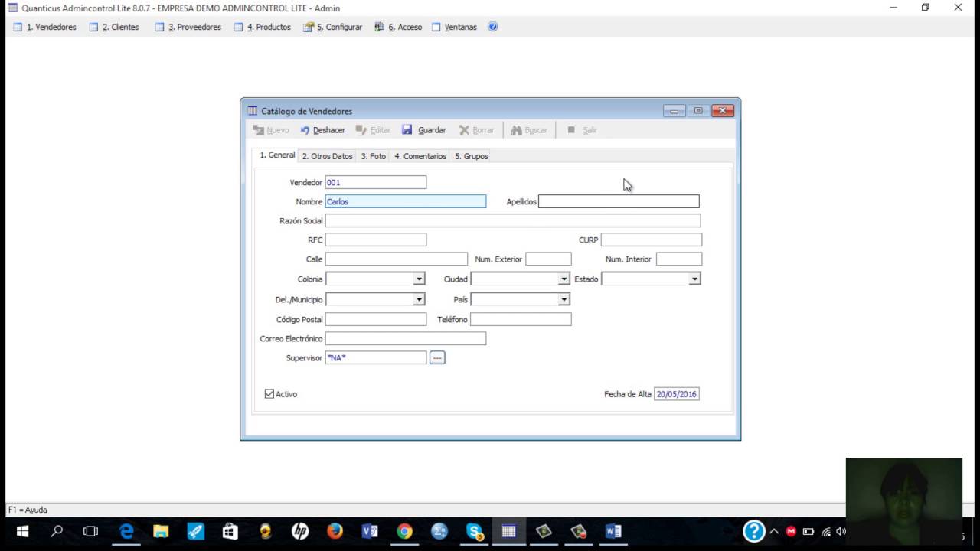Click the RFC input field

tap(376, 240)
